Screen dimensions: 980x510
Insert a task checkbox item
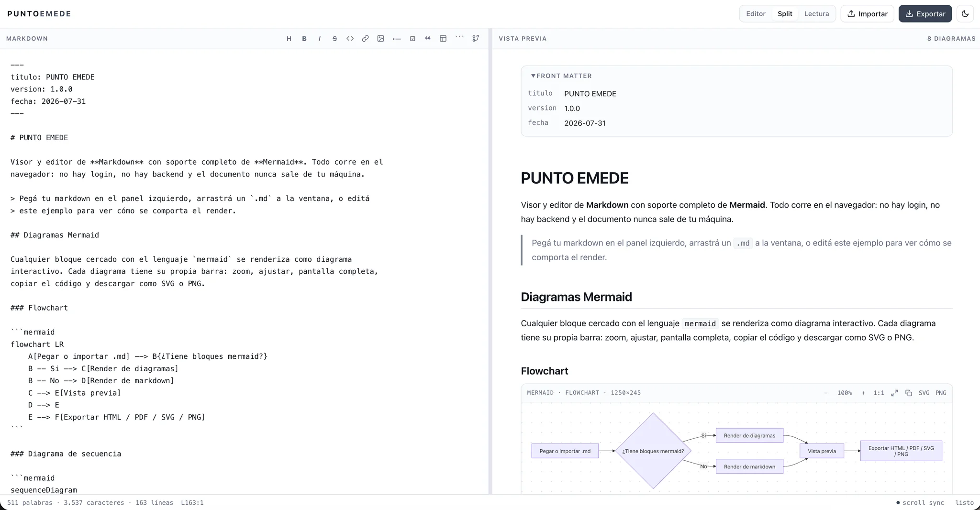(412, 39)
